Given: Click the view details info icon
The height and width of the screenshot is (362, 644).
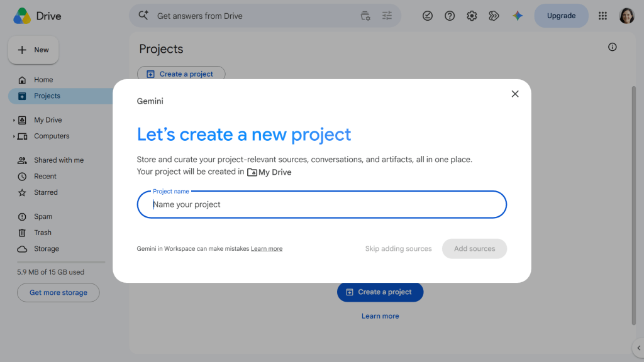Looking at the screenshot, I should pos(613,47).
